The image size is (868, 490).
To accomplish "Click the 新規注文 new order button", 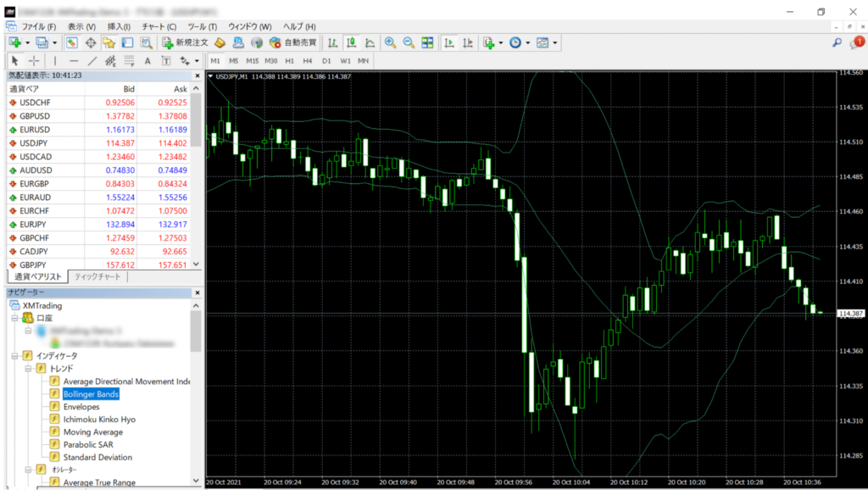I will (x=185, y=42).
